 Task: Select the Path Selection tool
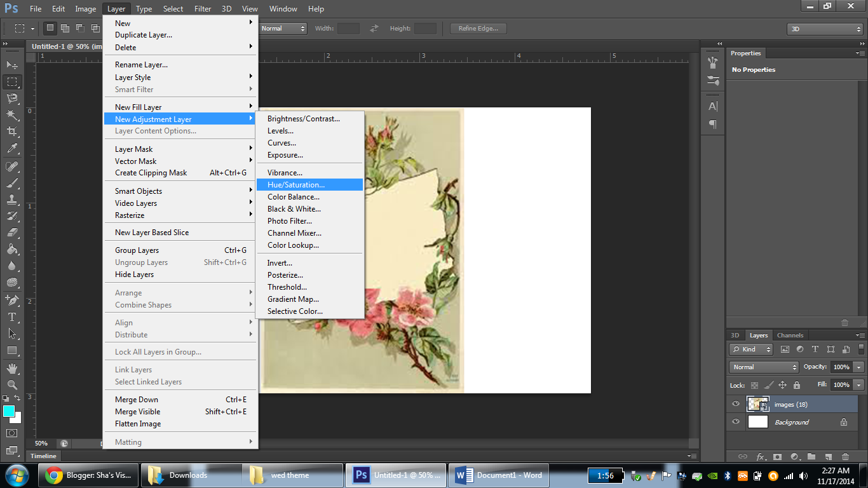[12, 333]
